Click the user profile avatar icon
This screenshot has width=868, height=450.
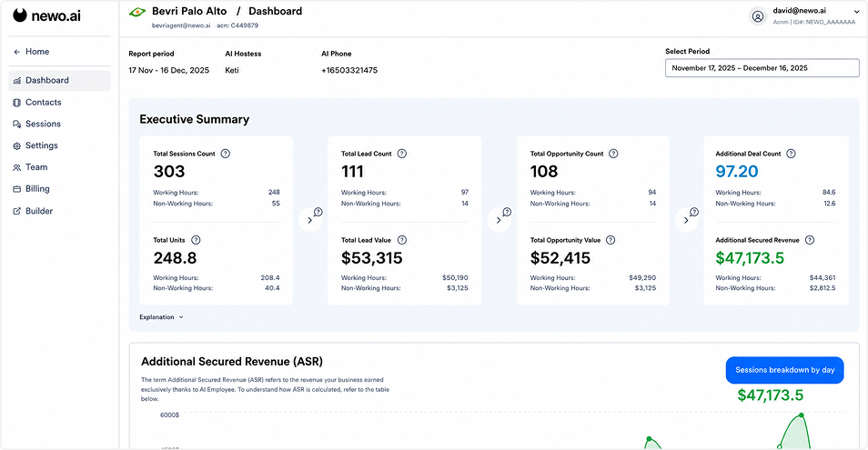(x=758, y=16)
